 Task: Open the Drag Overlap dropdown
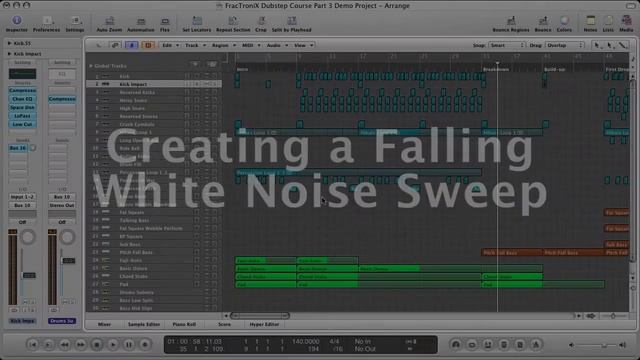565,45
